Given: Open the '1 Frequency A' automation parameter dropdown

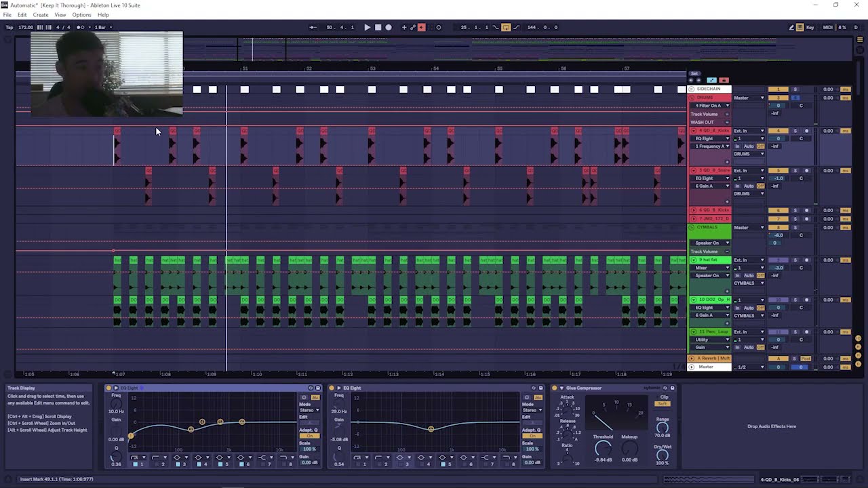Looking at the screenshot, I should click(711, 146).
